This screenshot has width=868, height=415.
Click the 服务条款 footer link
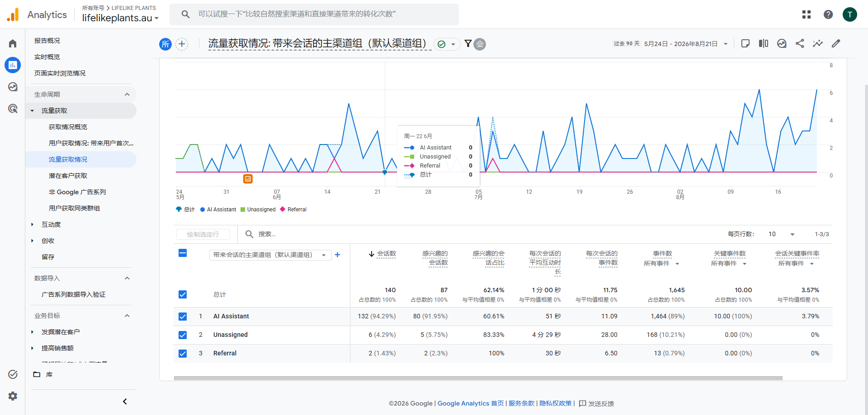521,403
